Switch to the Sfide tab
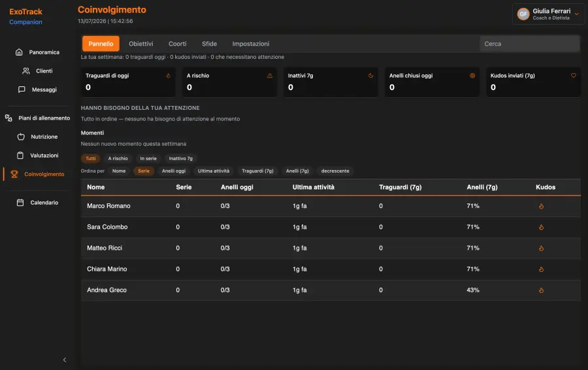 coord(209,44)
